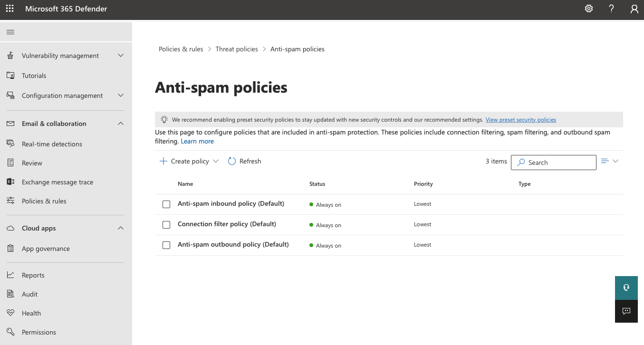The height and width of the screenshot is (345, 644).
Task: Open the Create policy dropdown
Action: point(189,161)
